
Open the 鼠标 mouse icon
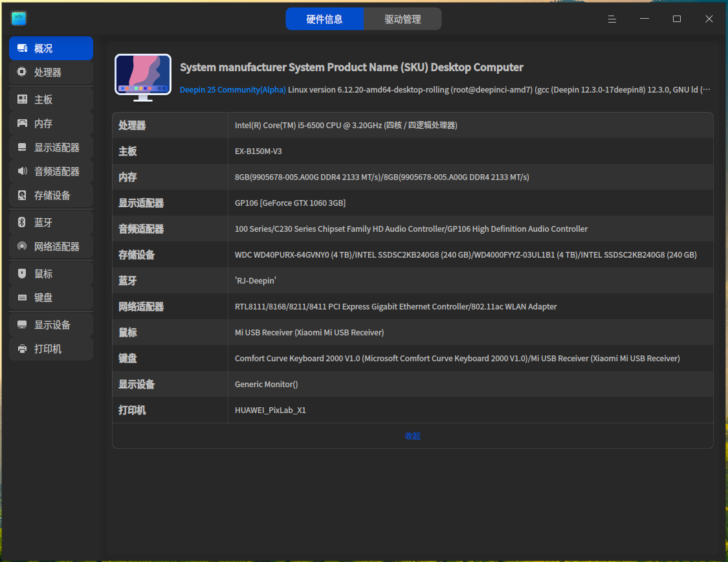22,274
